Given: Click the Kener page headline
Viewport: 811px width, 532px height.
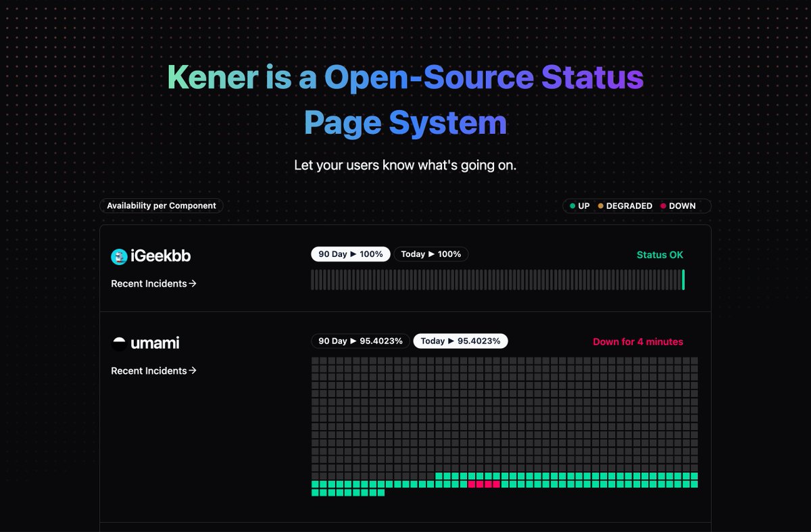Looking at the screenshot, I should 405,100.
